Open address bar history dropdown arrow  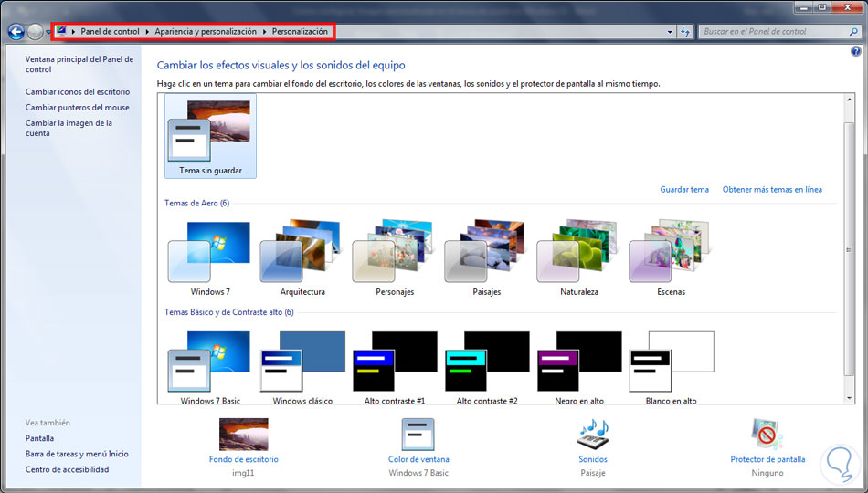pos(670,32)
